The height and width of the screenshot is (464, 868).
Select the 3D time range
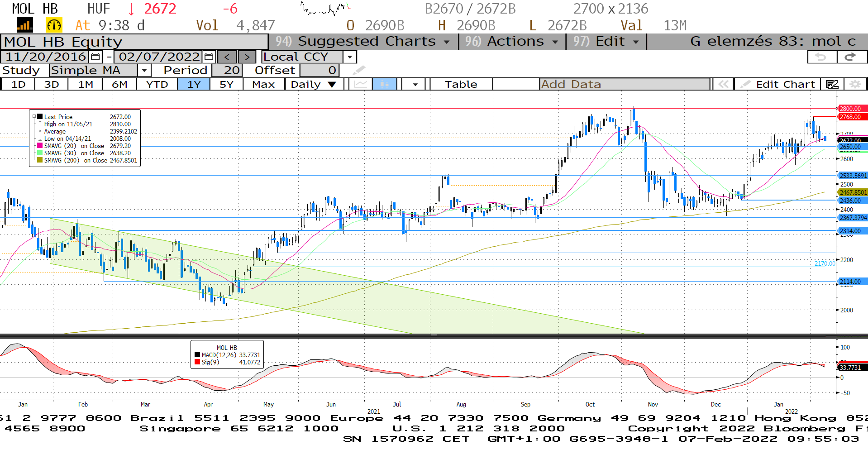[52, 84]
